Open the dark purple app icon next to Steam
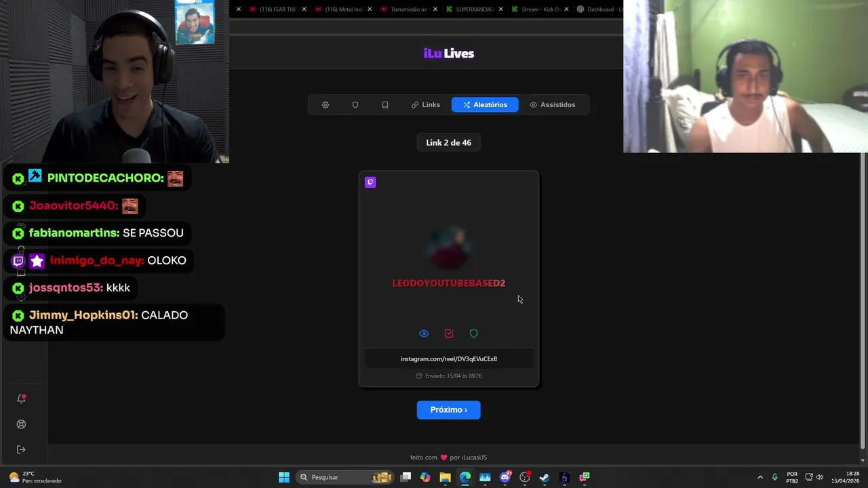This screenshot has width=868, height=488. click(x=564, y=477)
